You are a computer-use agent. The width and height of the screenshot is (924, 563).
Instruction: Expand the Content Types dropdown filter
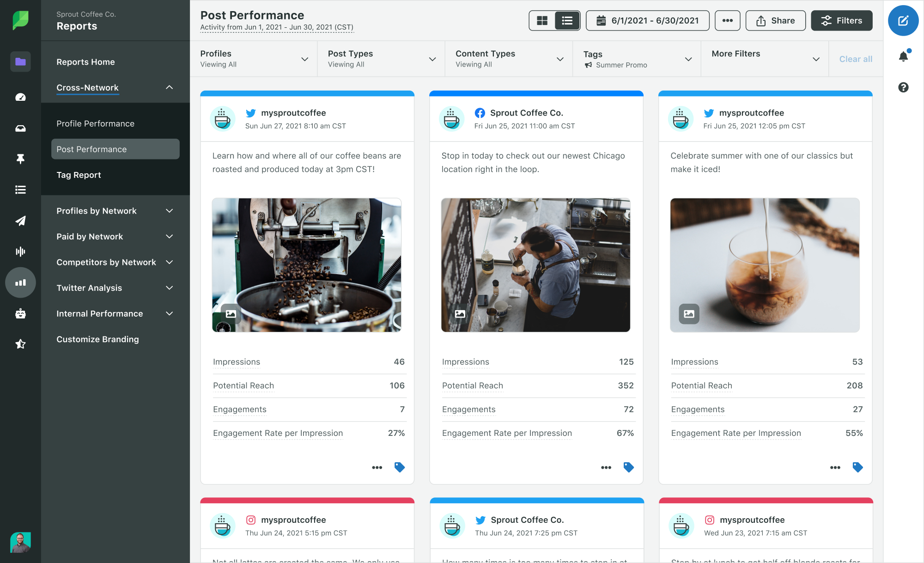tap(560, 59)
